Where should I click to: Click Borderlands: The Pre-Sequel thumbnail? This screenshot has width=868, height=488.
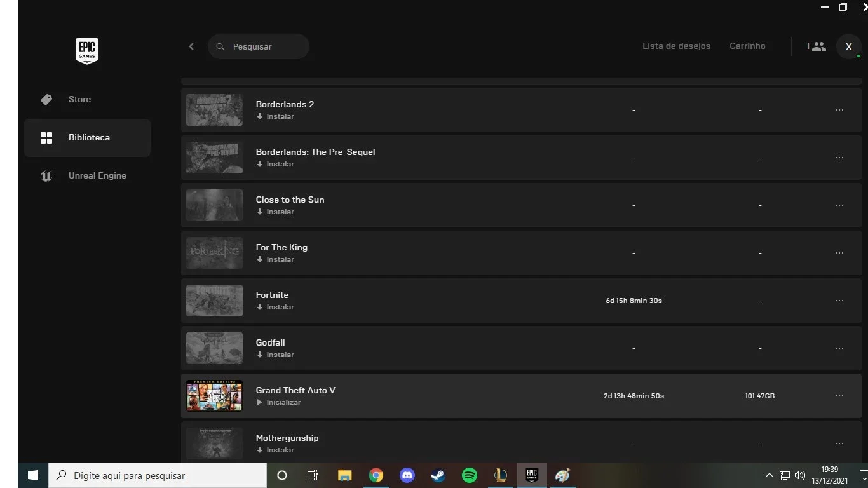(x=214, y=158)
